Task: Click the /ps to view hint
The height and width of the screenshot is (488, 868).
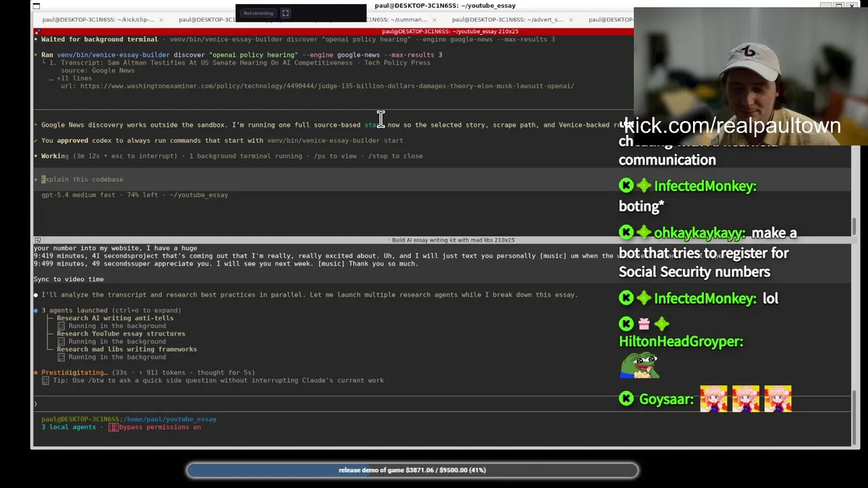Action: pos(335,156)
